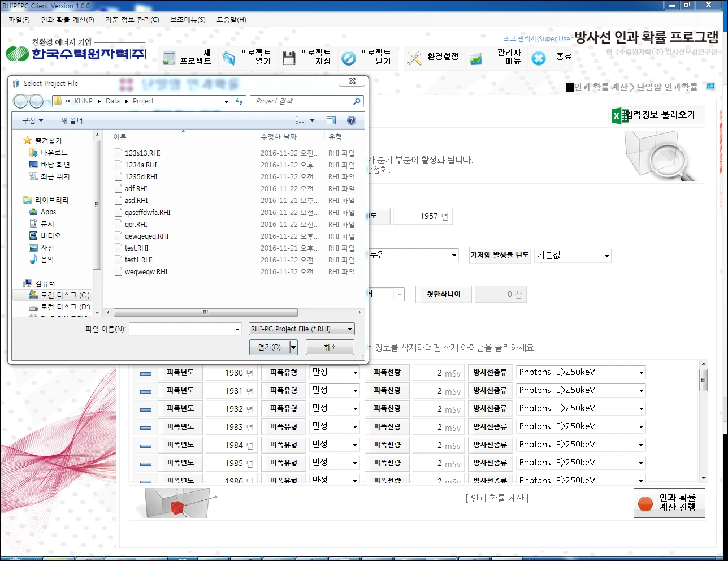Click the delete icon for the 1985 row

pyautogui.click(x=145, y=464)
